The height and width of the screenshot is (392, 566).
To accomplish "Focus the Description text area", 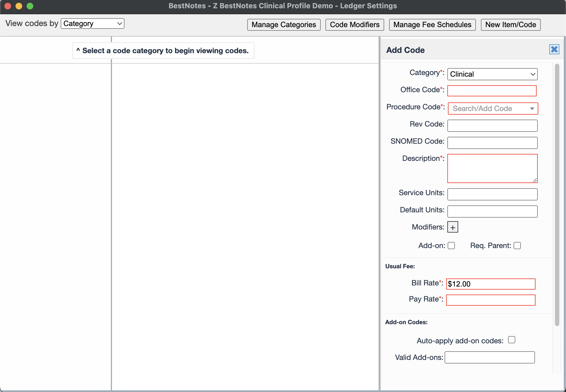I will point(492,168).
